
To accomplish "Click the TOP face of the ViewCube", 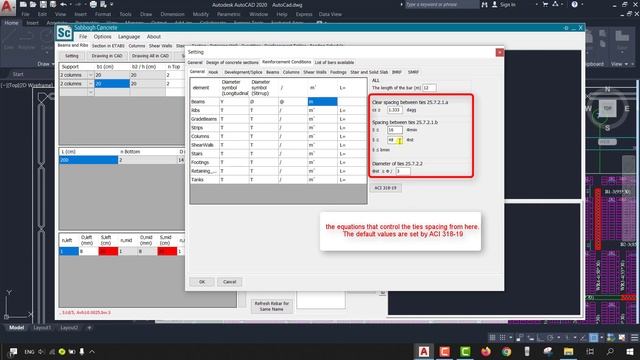I will (x=607, y=109).
